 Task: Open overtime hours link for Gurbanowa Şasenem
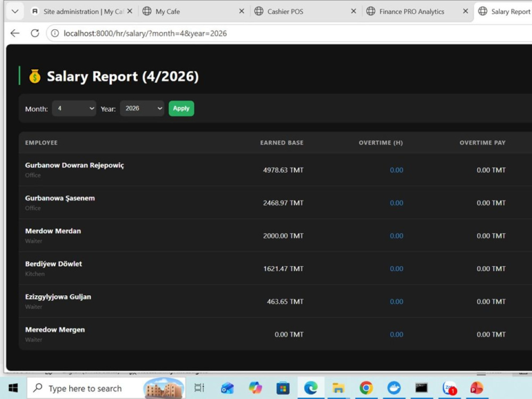click(x=396, y=203)
